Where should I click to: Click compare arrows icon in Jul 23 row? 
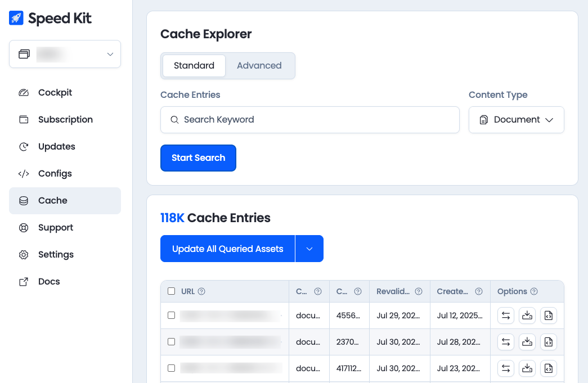(506, 368)
